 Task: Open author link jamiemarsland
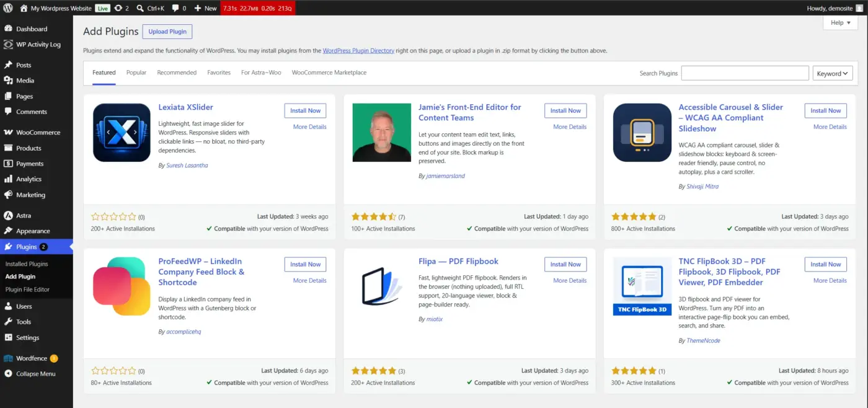tap(446, 175)
